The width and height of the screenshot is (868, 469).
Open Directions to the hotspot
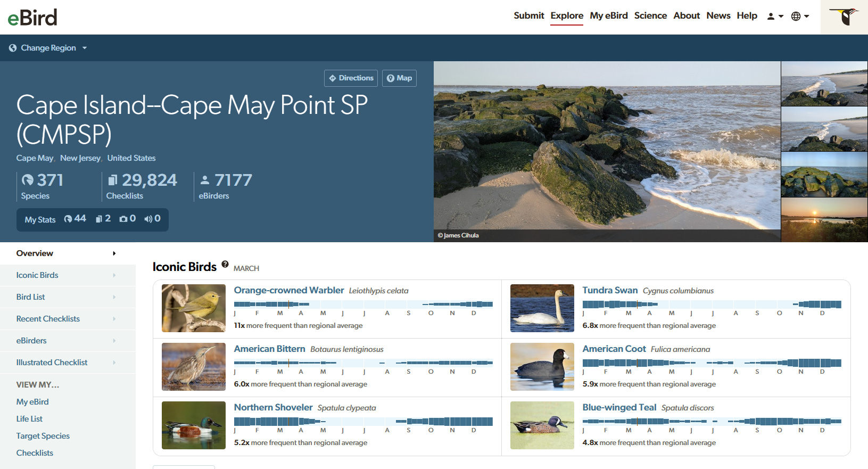[x=351, y=78]
